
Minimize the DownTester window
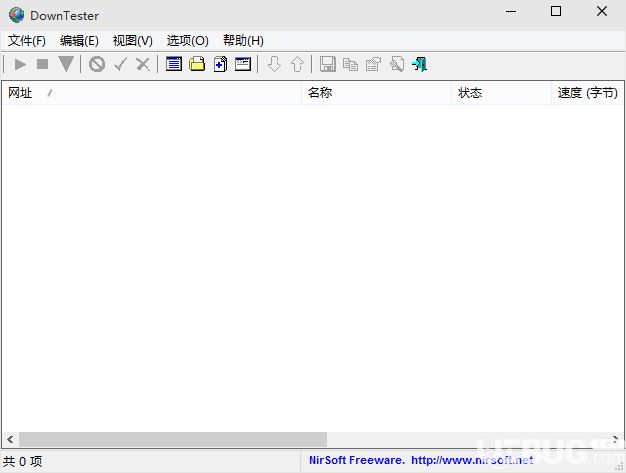[x=511, y=12]
